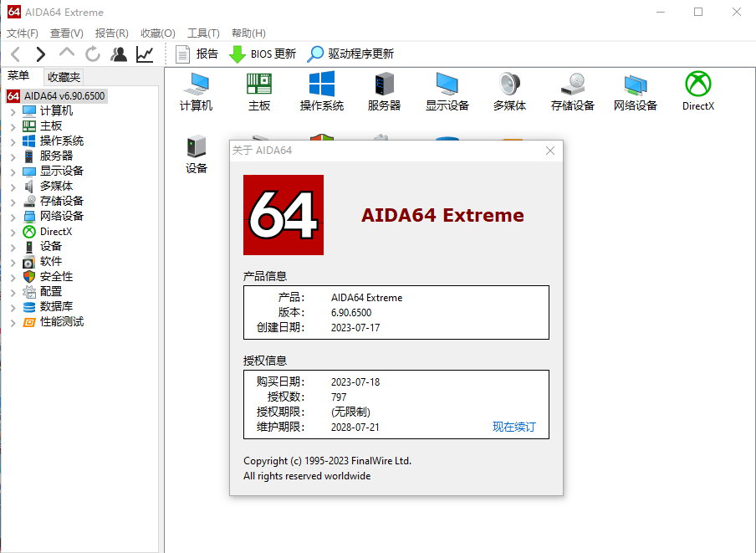Image resolution: width=756 pixels, height=553 pixels.
Task: Select the 数据库 item in the tree
Action: pos(56,307)
